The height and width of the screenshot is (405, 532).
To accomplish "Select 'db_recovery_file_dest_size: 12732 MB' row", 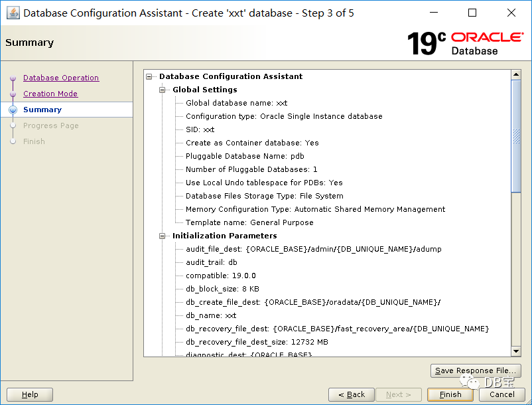I will pyautogui.click(x=257, y=342).
